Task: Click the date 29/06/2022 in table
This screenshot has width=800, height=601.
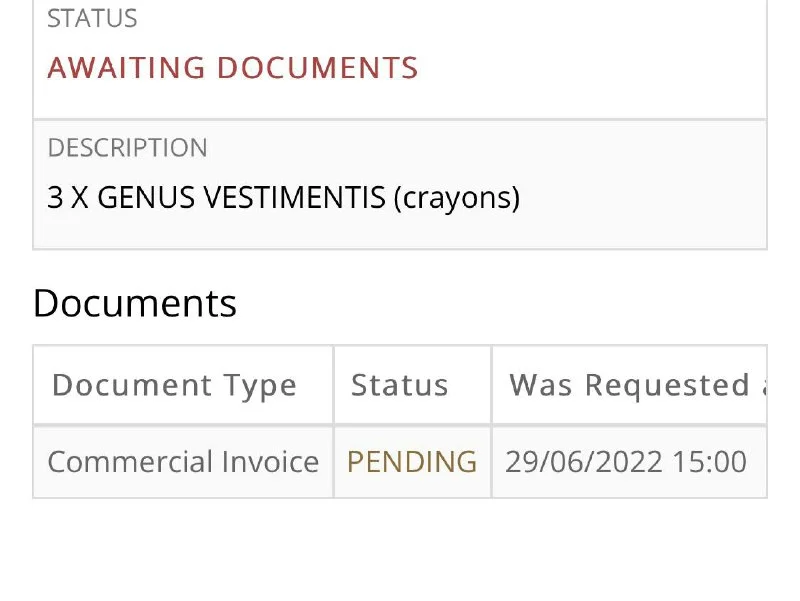Action: [x=583, y=462]
